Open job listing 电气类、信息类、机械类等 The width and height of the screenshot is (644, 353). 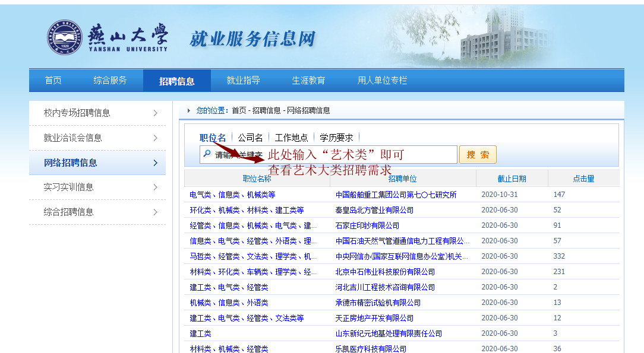tap(232, 195)
